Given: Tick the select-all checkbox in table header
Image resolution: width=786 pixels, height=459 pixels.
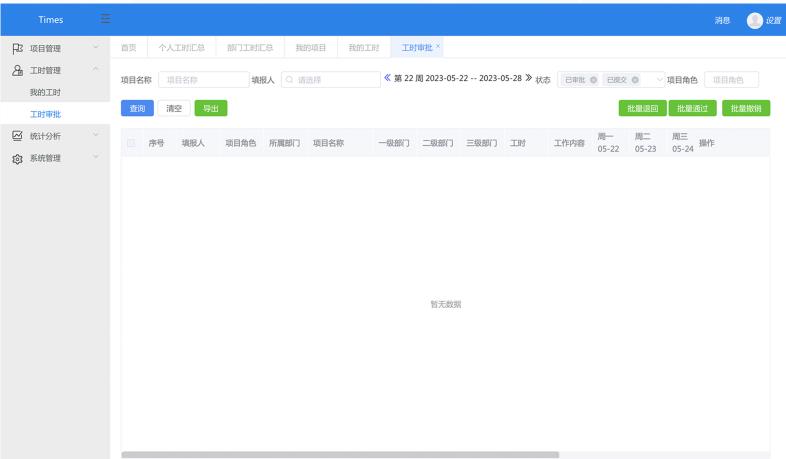Looking at the screenshot, I should click(x=131, y=143).
